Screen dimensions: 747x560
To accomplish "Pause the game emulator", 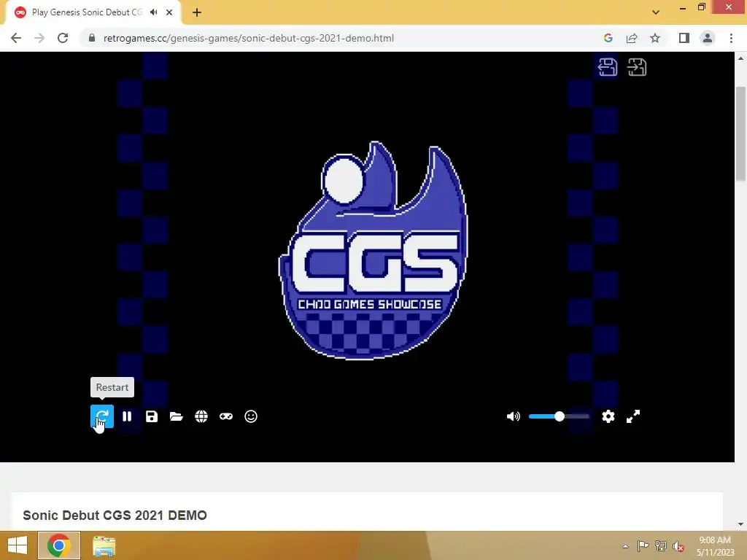I will [127, 416].
